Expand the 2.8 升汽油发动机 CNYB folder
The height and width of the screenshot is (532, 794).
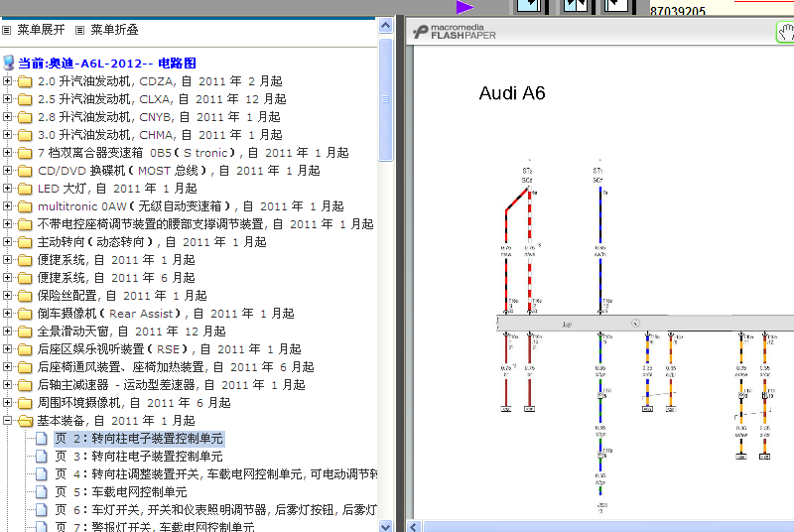[x=7, y=117]
